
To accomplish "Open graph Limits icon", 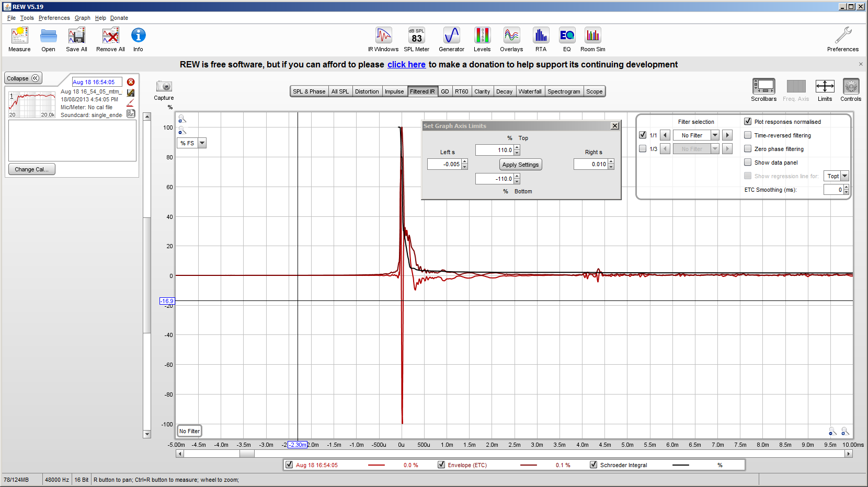I will pyautogui.click(x=825, y=86).
